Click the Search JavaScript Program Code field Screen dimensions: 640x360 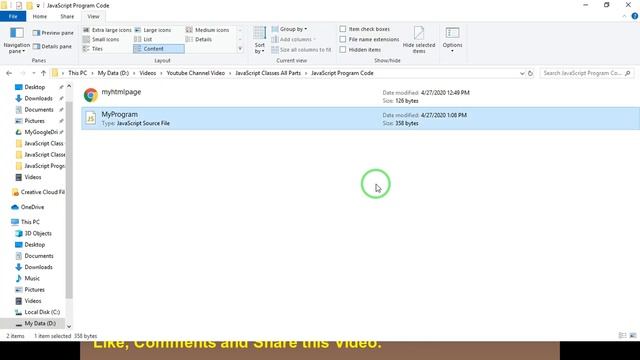click(x=586, y=73)
